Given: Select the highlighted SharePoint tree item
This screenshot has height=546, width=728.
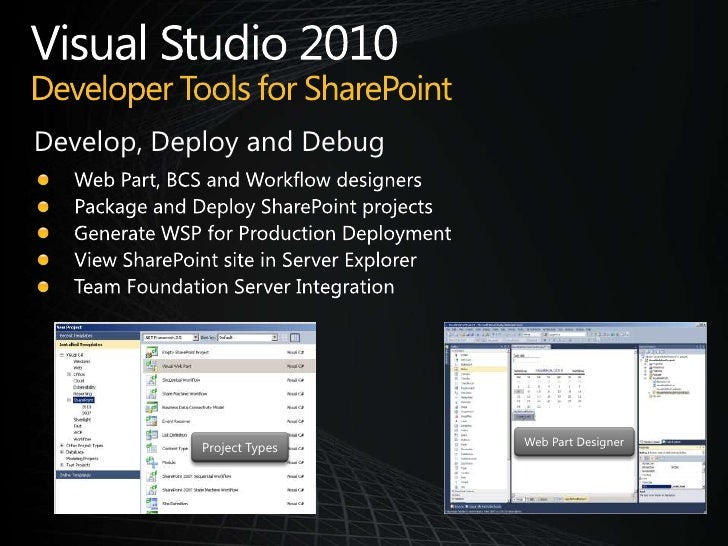Looking at the screenshot, I should click(x=84, y=400).
